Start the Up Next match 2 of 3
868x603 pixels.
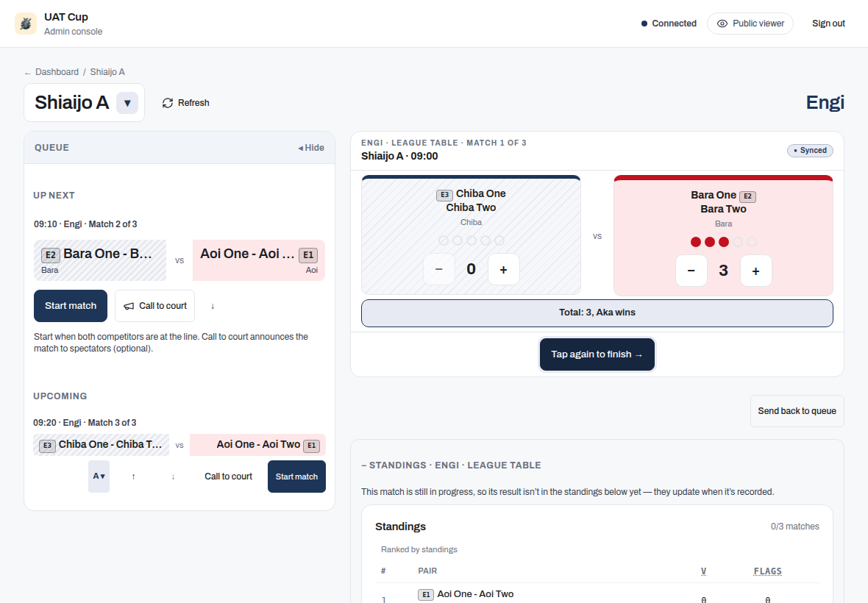[71, 306]
